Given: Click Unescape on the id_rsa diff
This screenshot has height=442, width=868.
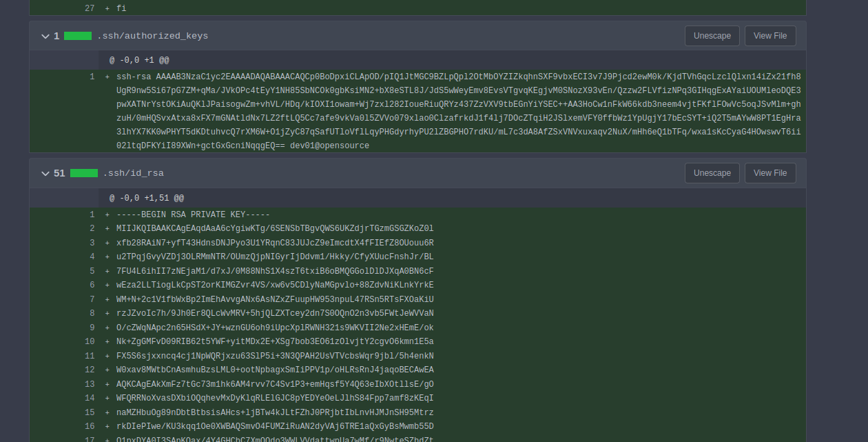Looking at the screenshot, I should 712,173.
